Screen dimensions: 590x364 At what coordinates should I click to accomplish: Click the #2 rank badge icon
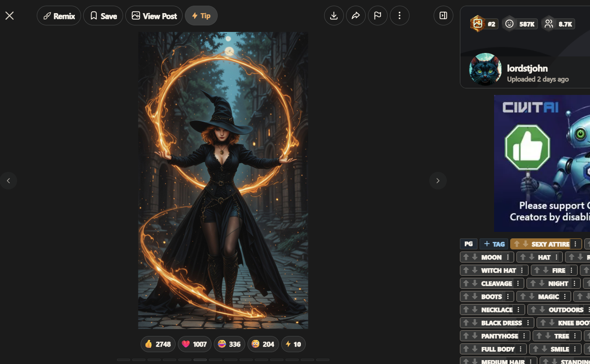(477, 24)
